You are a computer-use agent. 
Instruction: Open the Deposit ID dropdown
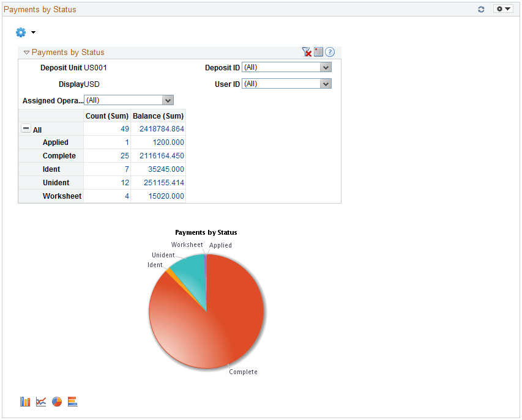pyautogui.click(x=326, y=67)
